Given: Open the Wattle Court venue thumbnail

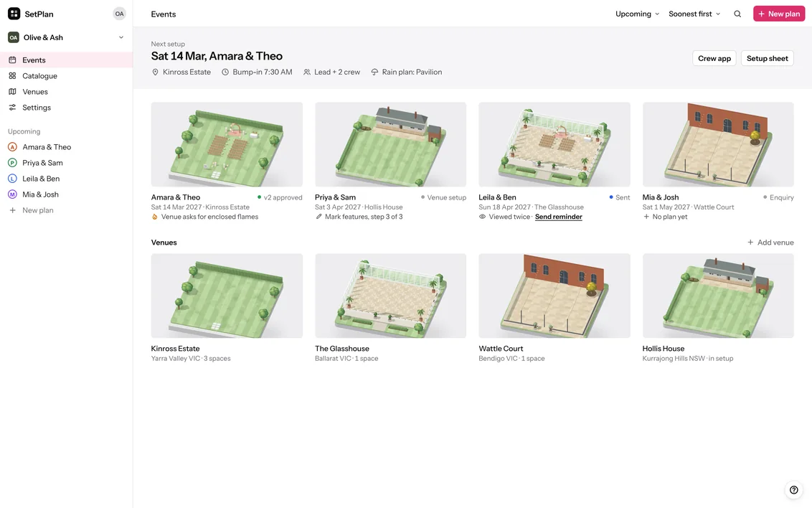Looking at the screenshot, I should pos(554,296).
